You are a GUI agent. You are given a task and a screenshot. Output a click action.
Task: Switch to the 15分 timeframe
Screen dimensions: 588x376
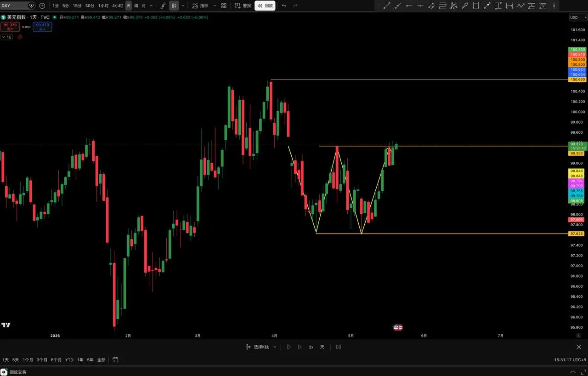click(x=77, y=6)
